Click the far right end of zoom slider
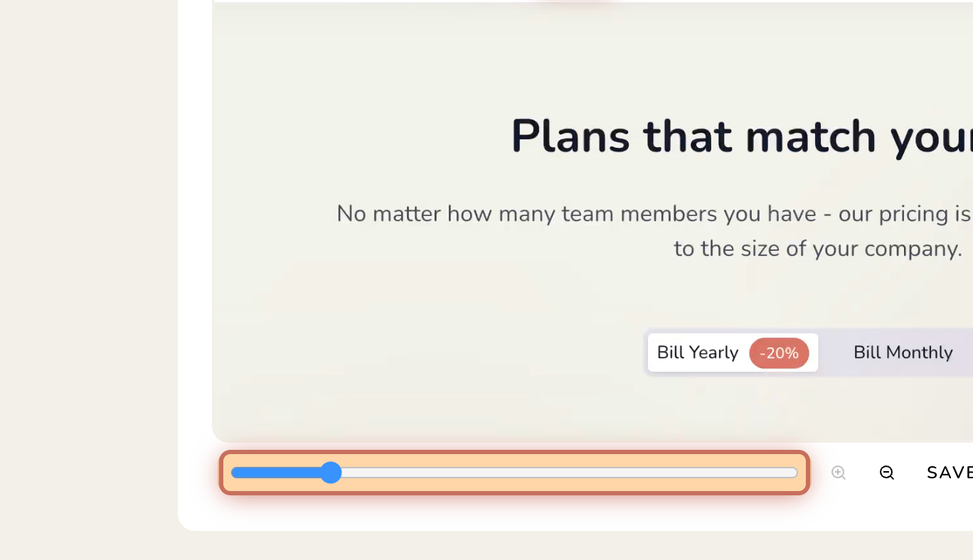Viewport: 973px width, 560px height. point(794,473)
